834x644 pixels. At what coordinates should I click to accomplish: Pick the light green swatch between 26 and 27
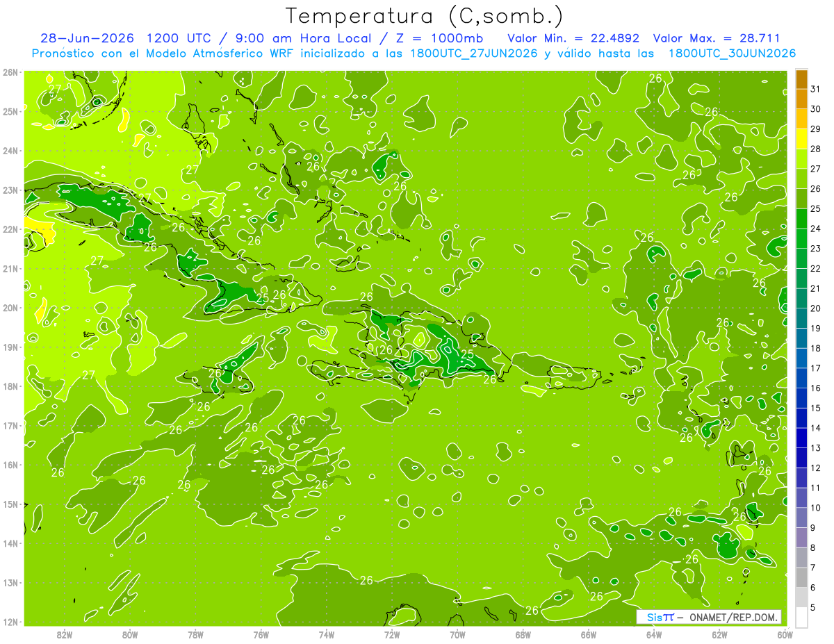click(801, 179)
